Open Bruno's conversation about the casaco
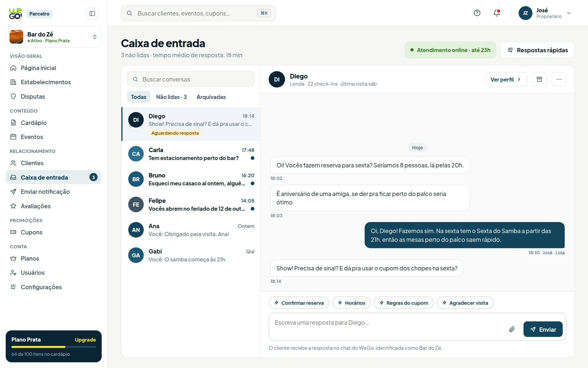Image resolution: width=588 pixels, height=368 pixels. (x=191, y=179)
